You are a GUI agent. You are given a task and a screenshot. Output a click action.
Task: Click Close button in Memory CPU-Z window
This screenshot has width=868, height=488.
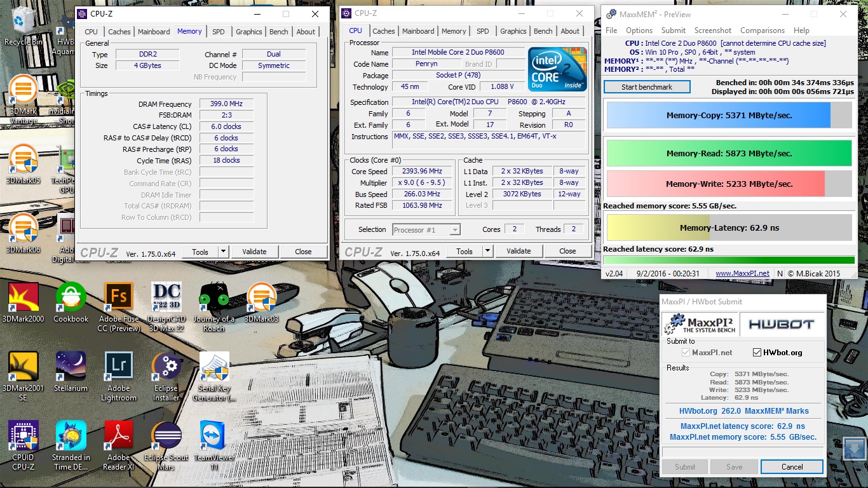pyautogui.click(x=303, y=252)
